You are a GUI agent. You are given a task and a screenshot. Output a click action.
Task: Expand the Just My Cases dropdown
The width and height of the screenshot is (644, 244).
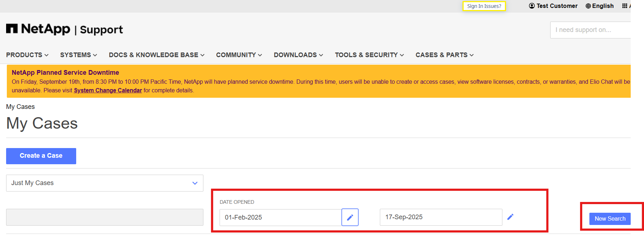(105, 183)
